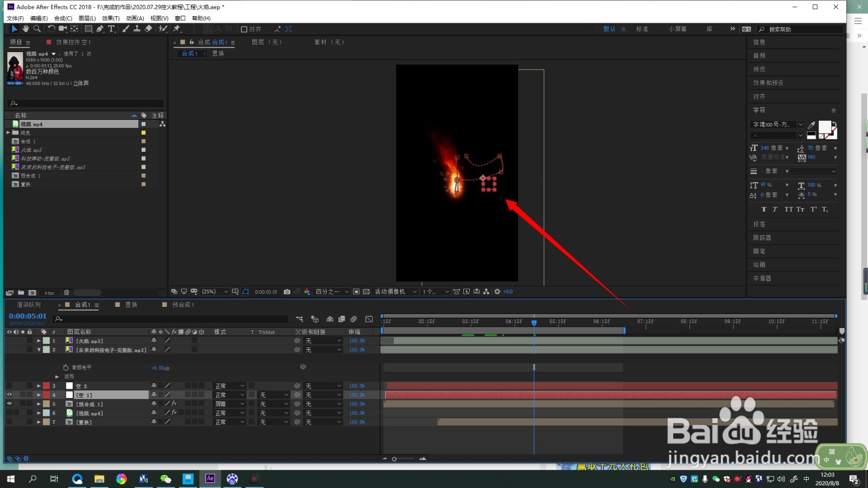Open the 活动摄像机 view dropdown
Screen dimensions: 868x488
coord(395,292)
